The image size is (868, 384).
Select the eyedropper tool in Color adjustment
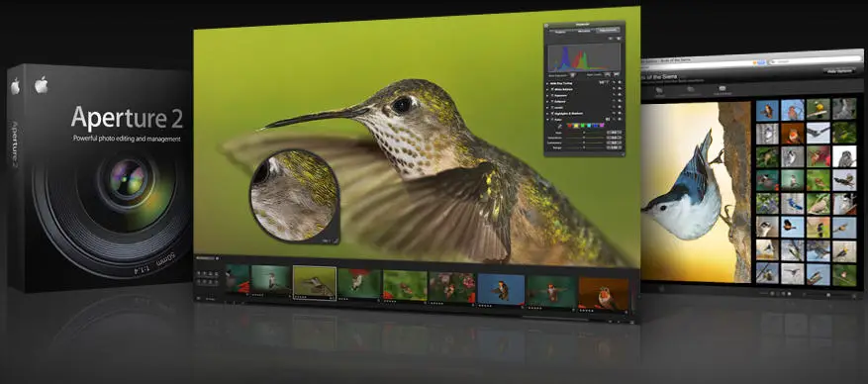[x=560, y=126]
